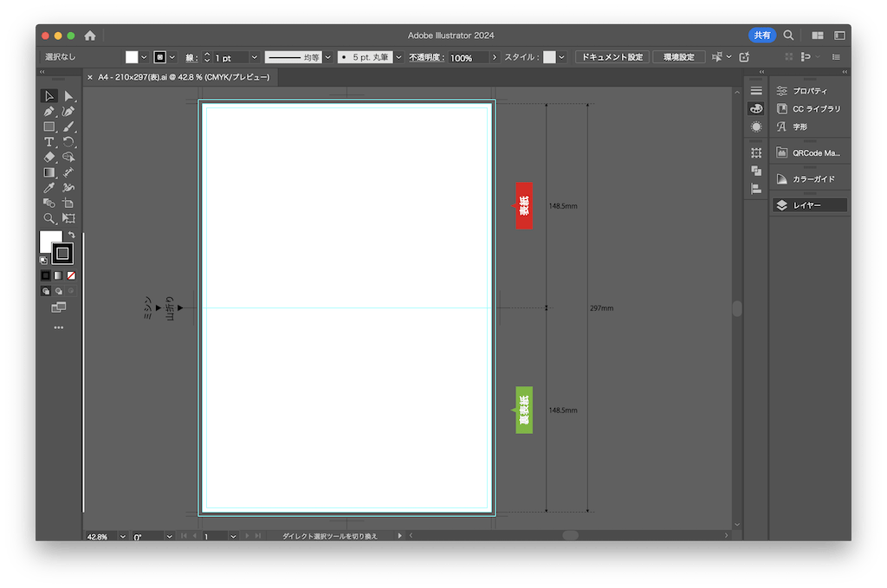Screen dimensions: 887x588
Task: Open the Color panel palette icon
Action: pyautogui.click(x=756, y=109)
